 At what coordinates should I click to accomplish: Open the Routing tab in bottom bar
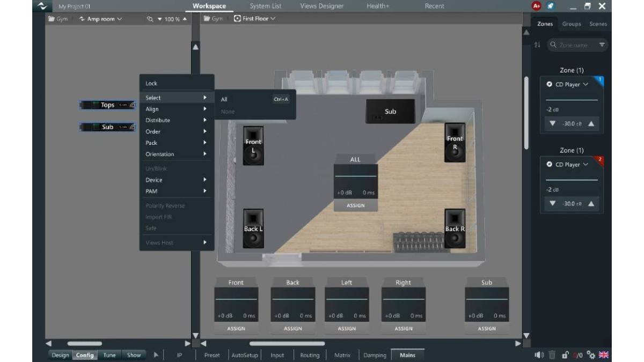[x=310, y=355]
